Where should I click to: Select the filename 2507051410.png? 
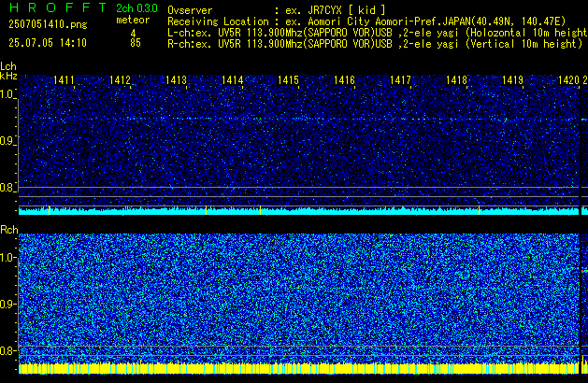click(48, 24)
